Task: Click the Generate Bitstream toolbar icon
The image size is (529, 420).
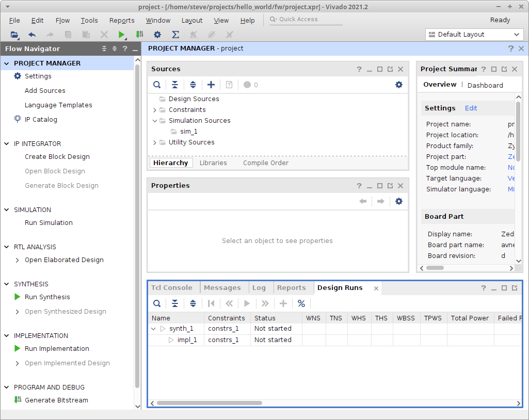Action: 139,35
